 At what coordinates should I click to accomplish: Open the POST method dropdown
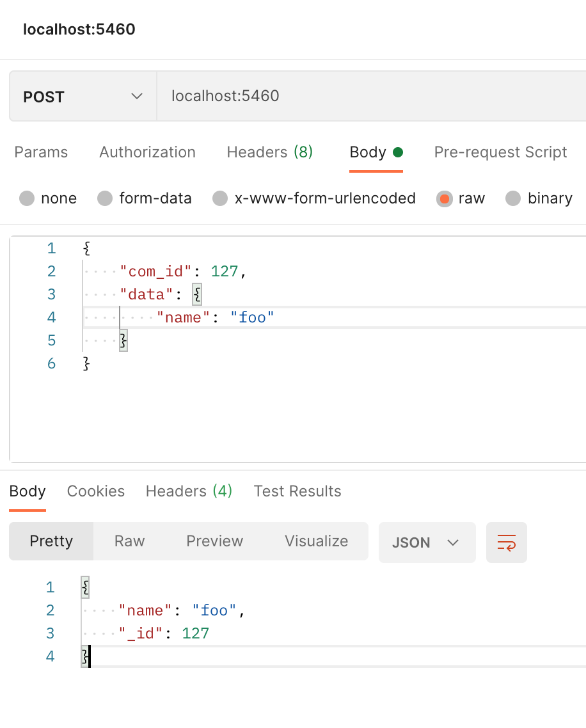point(136,96)
